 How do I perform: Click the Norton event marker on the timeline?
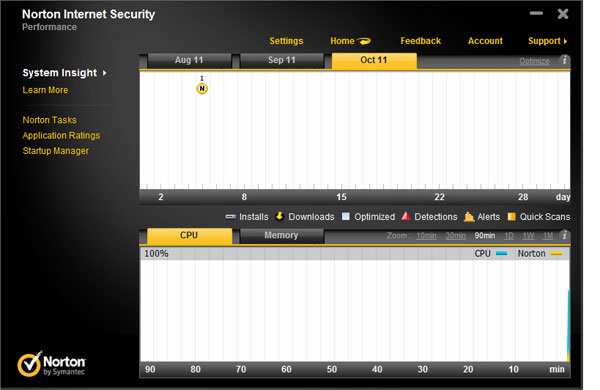pos(202,88)
